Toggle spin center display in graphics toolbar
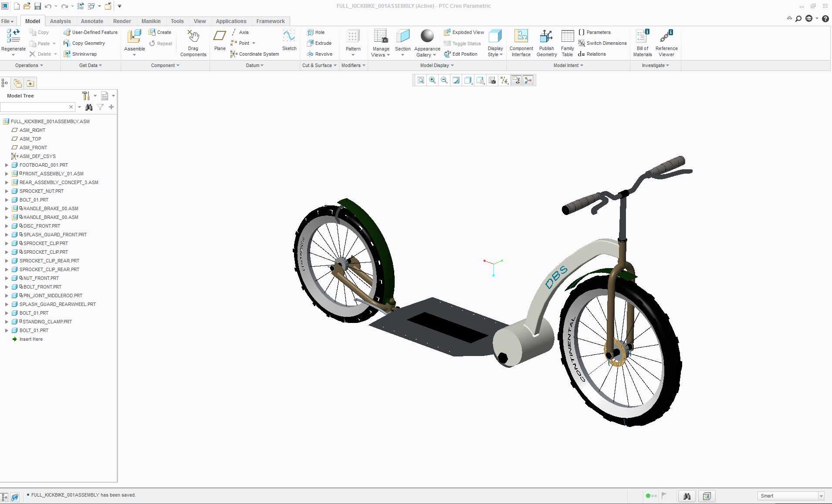The image size is (832, 504). (528, 80)
